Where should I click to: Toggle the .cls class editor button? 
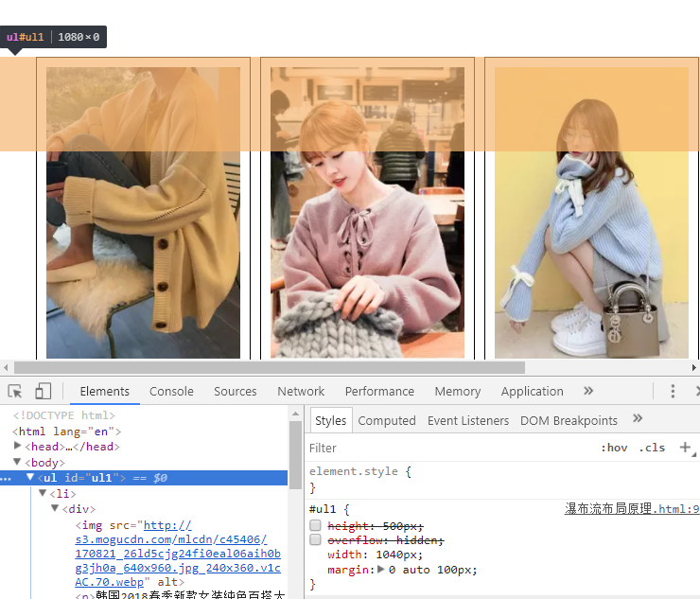point(653,448)
